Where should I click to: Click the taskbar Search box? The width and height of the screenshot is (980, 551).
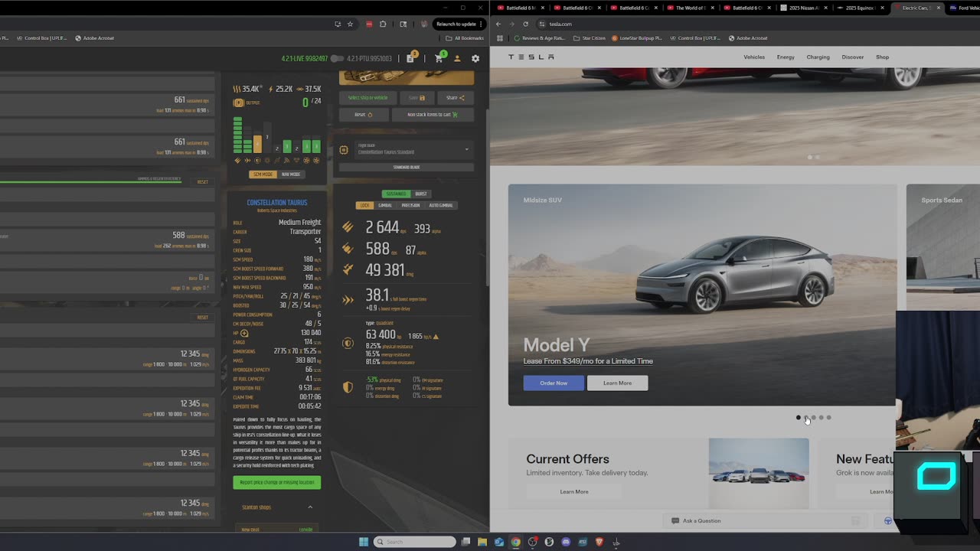click(x=414, y=542)
